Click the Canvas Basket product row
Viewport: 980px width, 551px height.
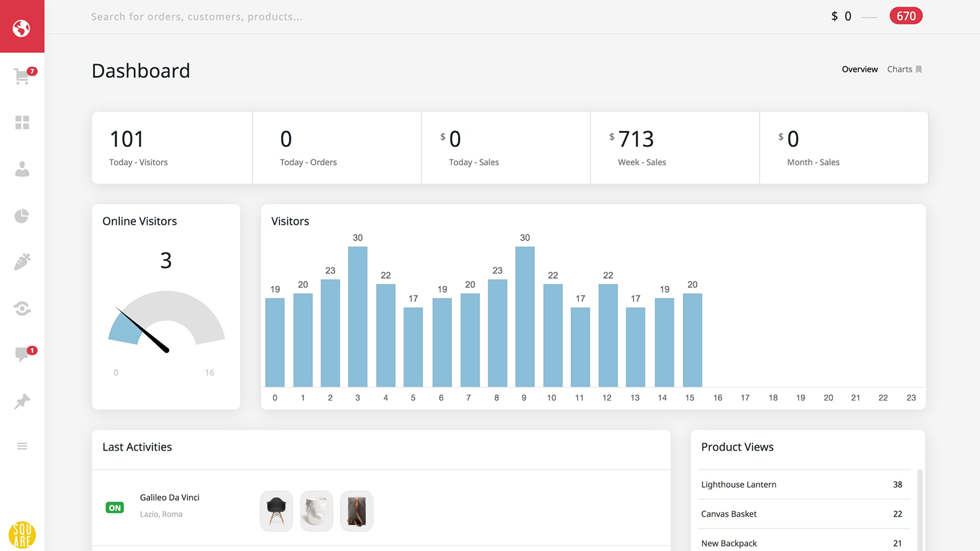click(804, 514)
